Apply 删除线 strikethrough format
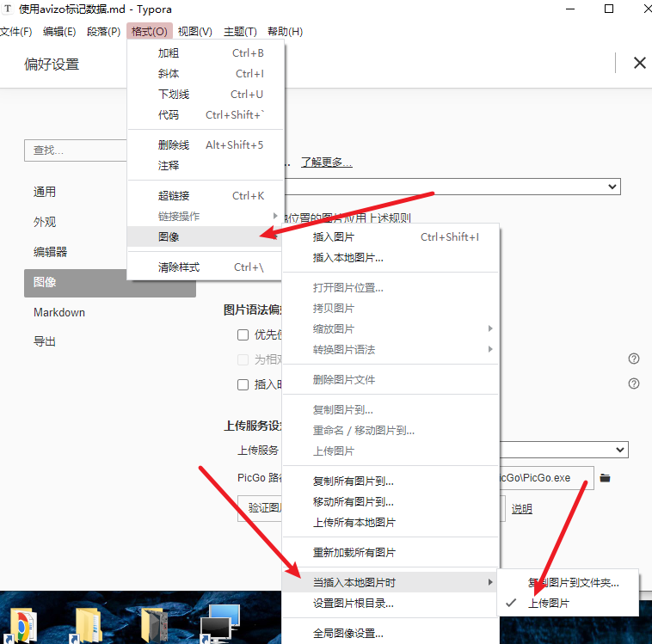This screenshot has height=644, width=652. [x=206, y=145]
